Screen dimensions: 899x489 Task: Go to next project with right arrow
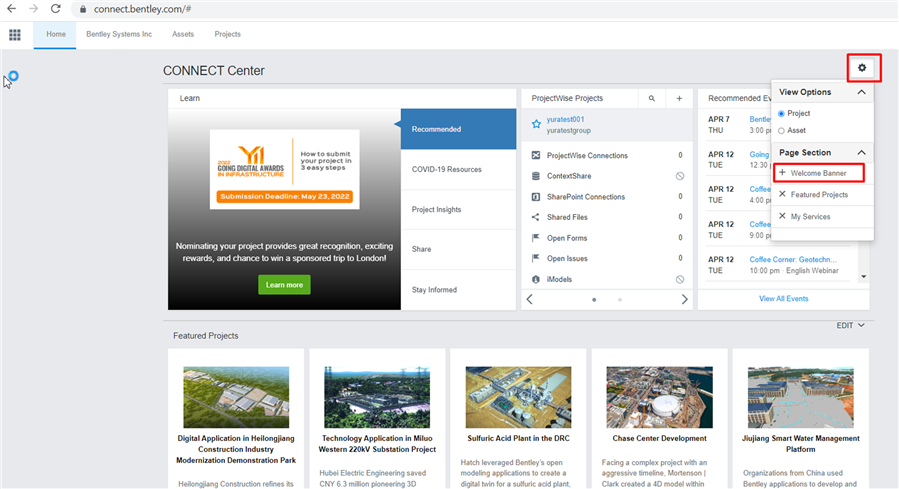pos(685,299)
